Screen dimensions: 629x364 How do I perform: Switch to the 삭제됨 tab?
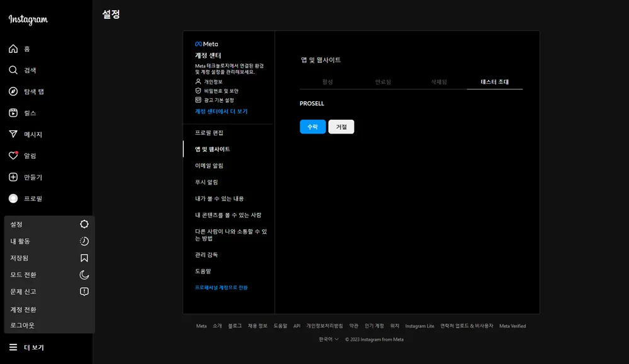click(439, 82)
